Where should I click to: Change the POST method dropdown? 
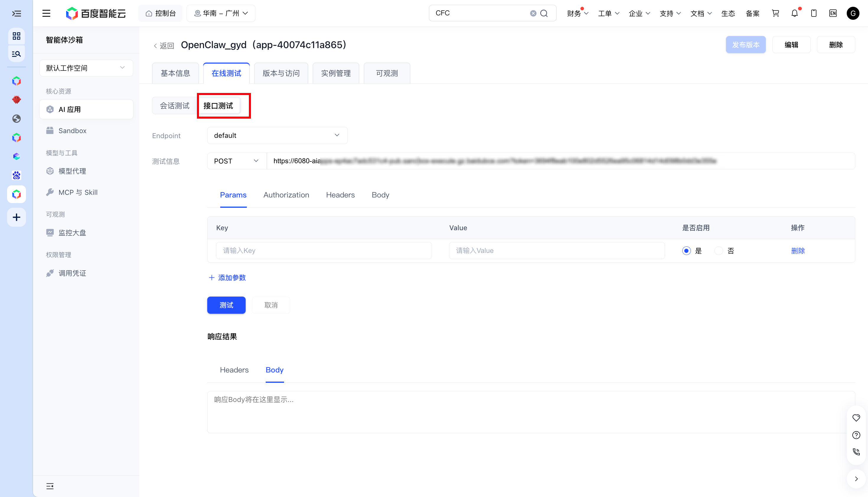pyautogui.click(x=237, y=161)
